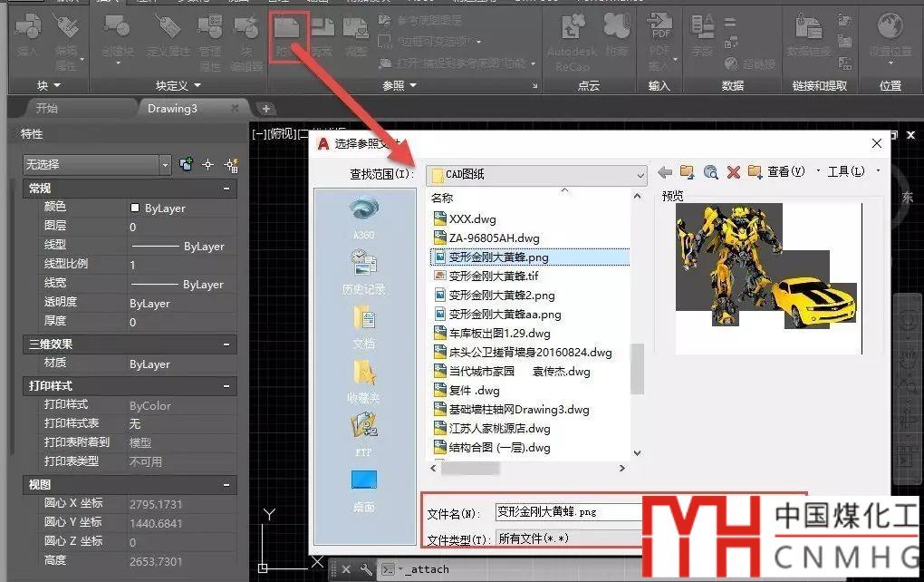Open the 查看(V) menu in the dialog
The image size is (924, 582).
click(784, 171)
